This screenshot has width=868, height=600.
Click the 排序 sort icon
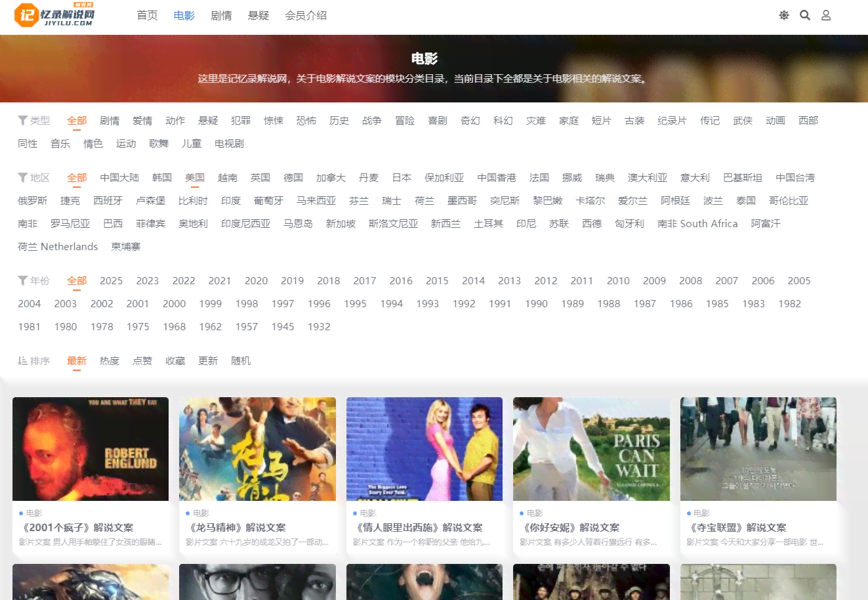[22, 361]
